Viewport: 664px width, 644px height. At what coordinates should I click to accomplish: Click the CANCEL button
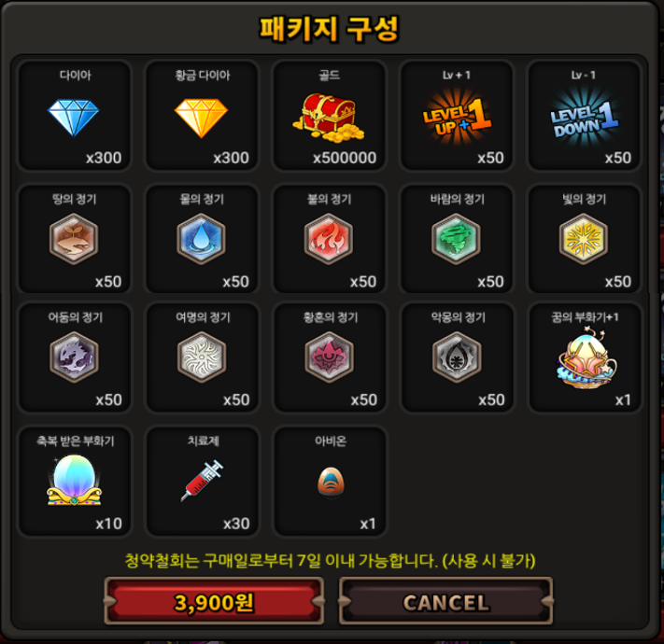445,601
